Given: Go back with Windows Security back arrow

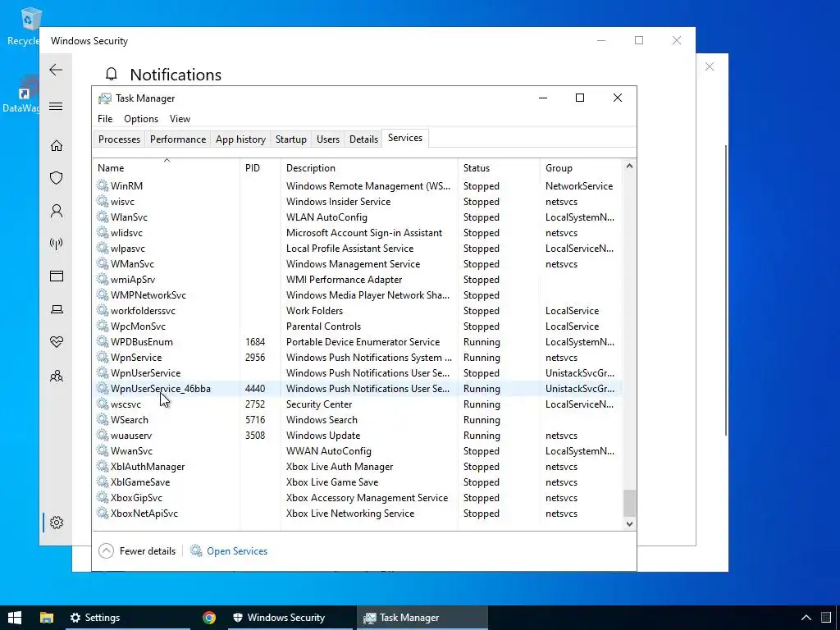Looking at the screenshot, I should [56, 70].
